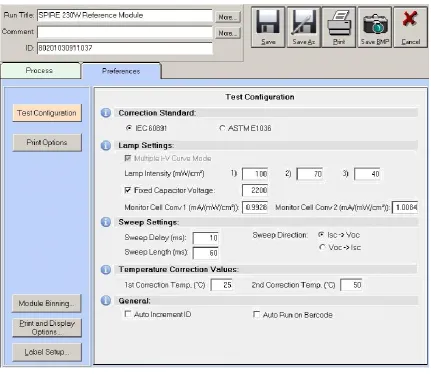The height and width of the screenshot is (374, 431).
Task: Toggle Fixed Capacitor Voltage checkbox
Action: tap(128, 190)
